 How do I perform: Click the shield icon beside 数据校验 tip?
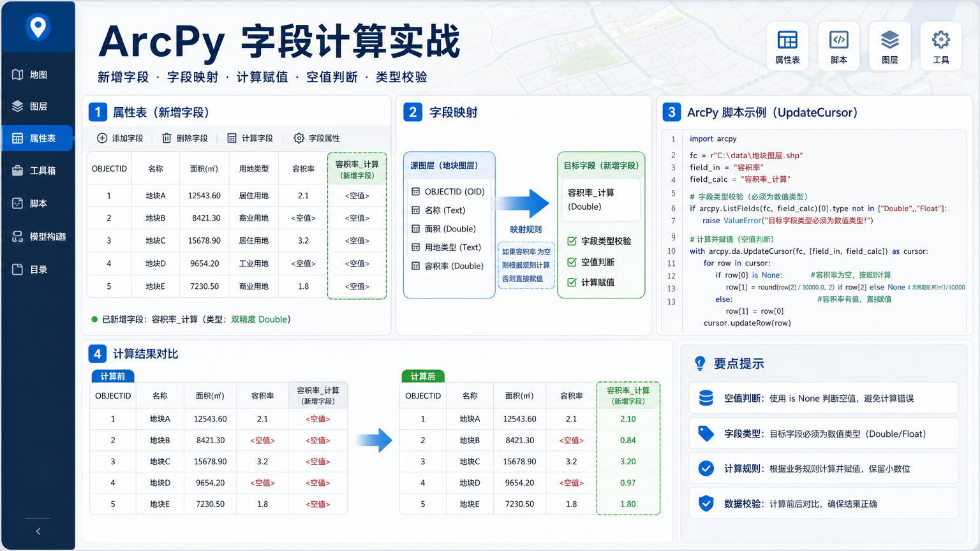[706, 504]
